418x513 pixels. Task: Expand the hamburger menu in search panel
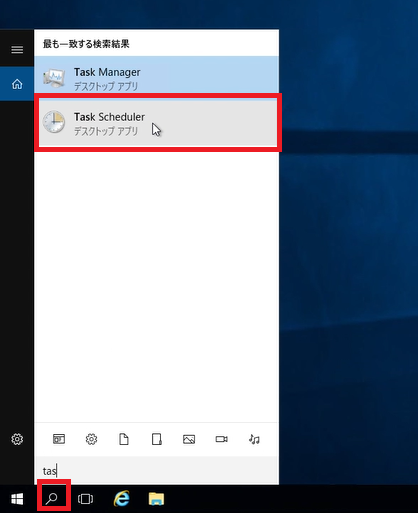tap(17, 50)
